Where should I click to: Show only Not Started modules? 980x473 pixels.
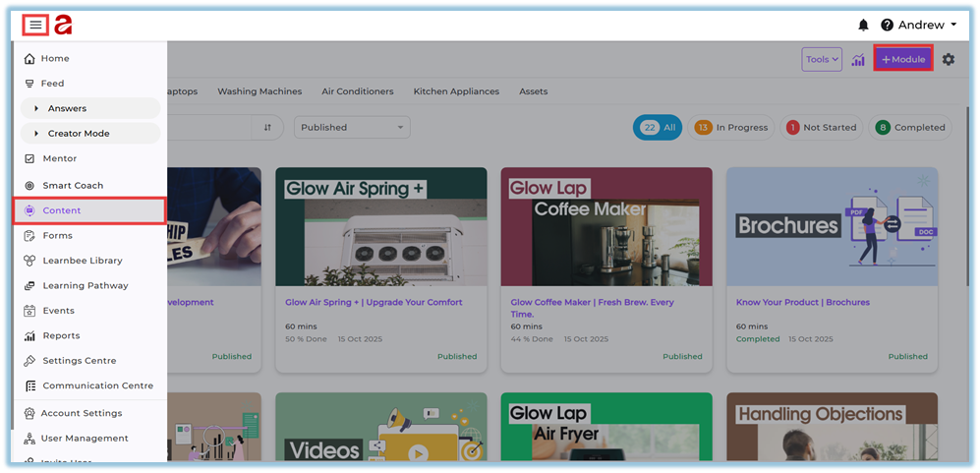click(821, 128)
